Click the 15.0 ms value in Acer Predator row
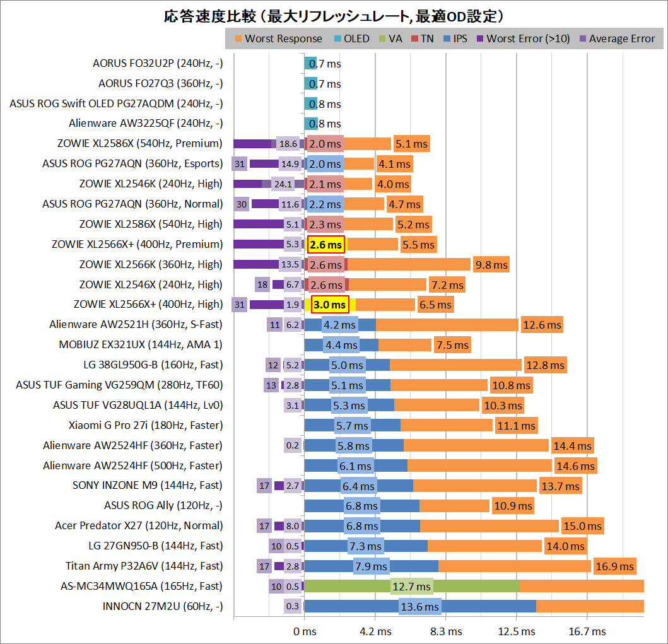 582,527
